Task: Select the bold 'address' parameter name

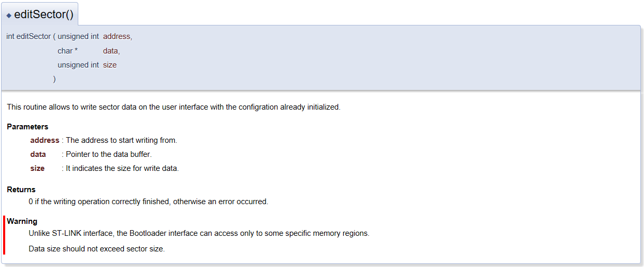Action: click(x=45, y=140)
